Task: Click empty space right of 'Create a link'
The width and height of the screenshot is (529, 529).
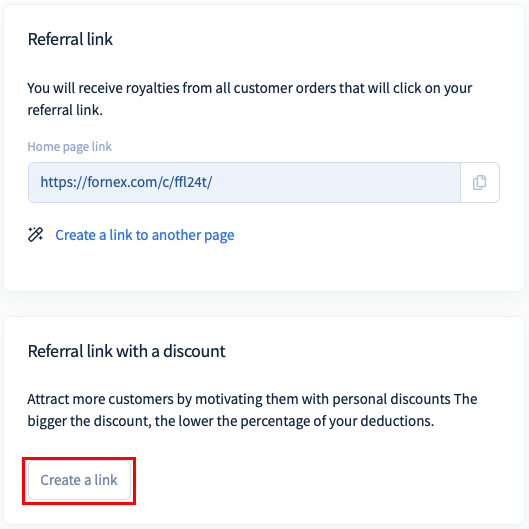Action: point(304,480)
